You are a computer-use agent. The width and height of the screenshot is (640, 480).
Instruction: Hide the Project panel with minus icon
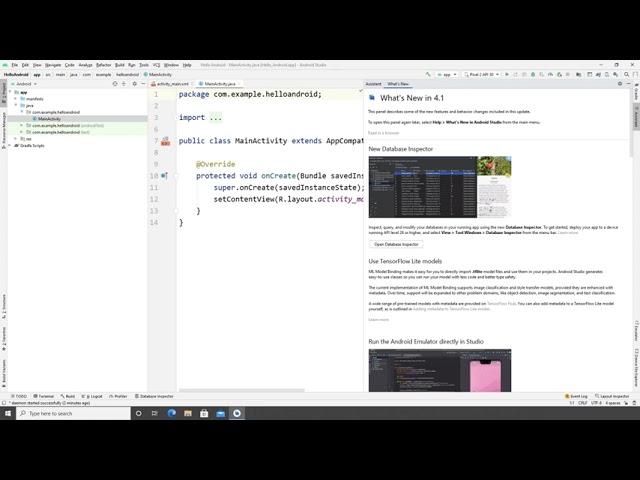(143, 84)
